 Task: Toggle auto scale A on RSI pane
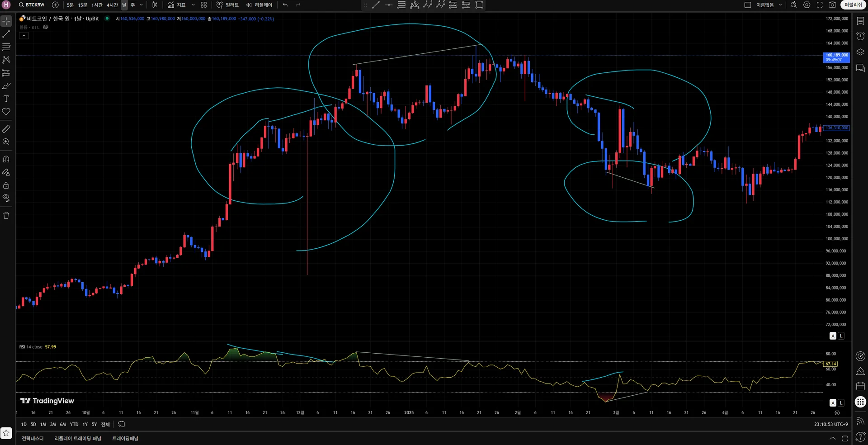[x=833, y=402]
